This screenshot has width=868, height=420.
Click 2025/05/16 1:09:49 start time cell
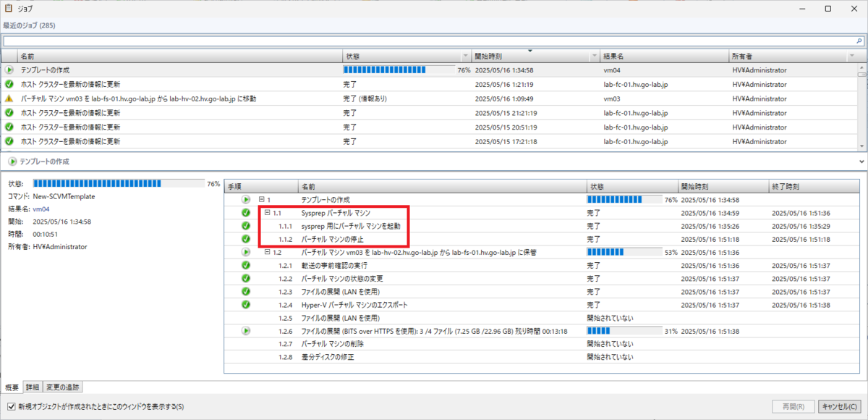pyautogui.click(x=503, y=98)
